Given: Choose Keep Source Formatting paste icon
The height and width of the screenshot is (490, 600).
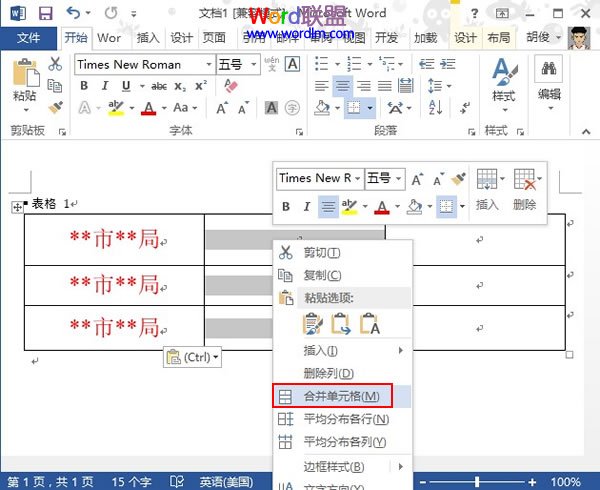Looking at the screenshot, I should coord(314,324).
